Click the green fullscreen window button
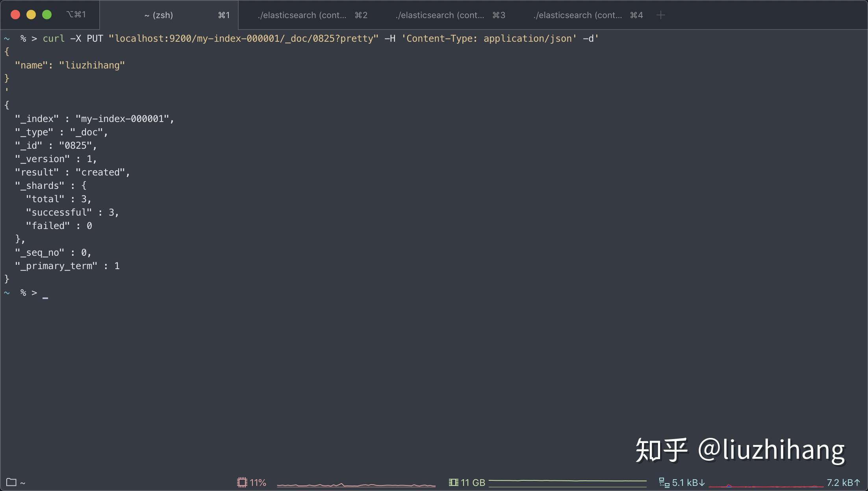868x491 pixels. pyautogui.click(x=47, y=15)
